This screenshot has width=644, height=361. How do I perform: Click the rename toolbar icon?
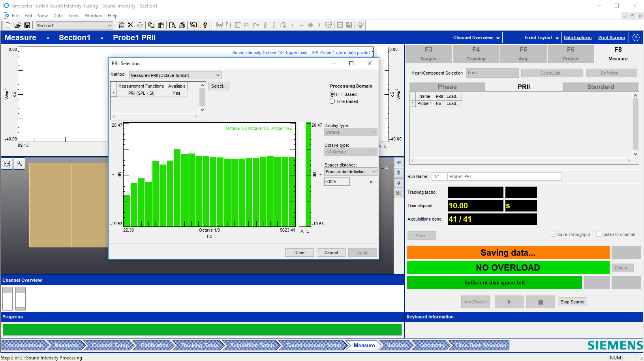coord(140,25)
